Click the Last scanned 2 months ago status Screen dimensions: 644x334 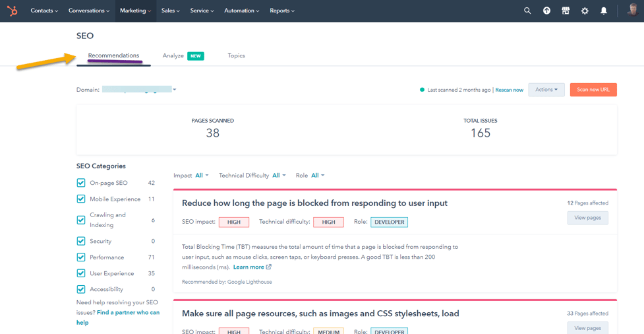click(459, 90)
